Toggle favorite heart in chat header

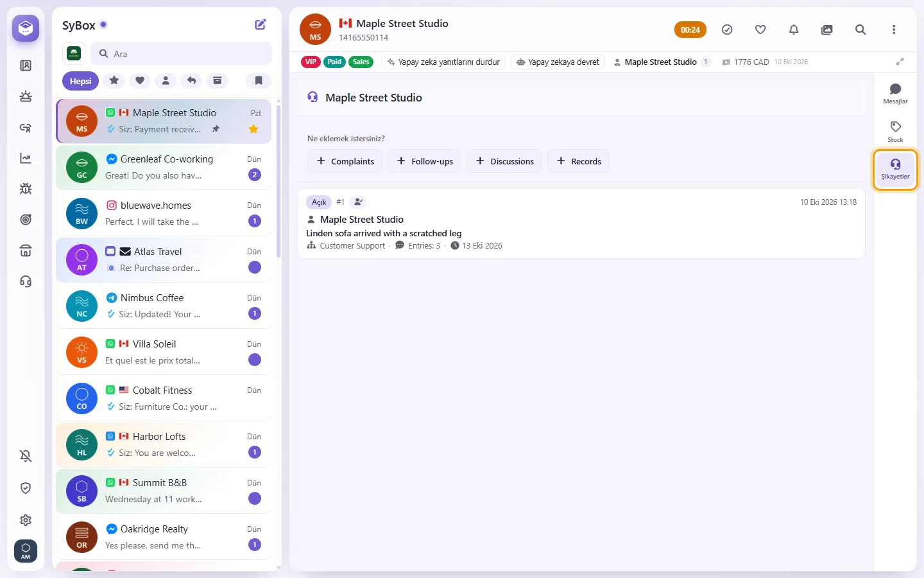click(x=760, y=30)
